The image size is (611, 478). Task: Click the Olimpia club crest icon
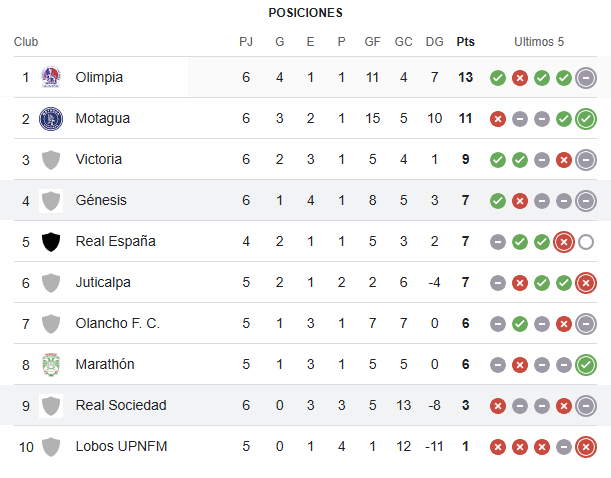[x=50, y=77]
